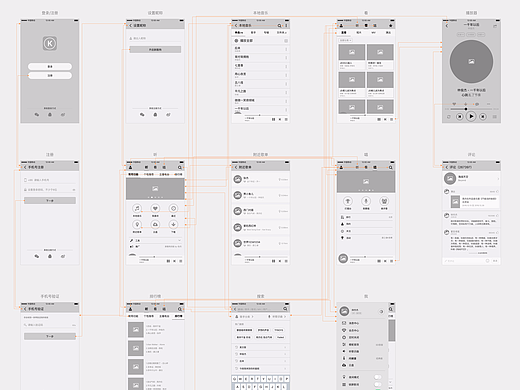
Task: Tap repeat mode icon on player screen
Action: [449, 117]
